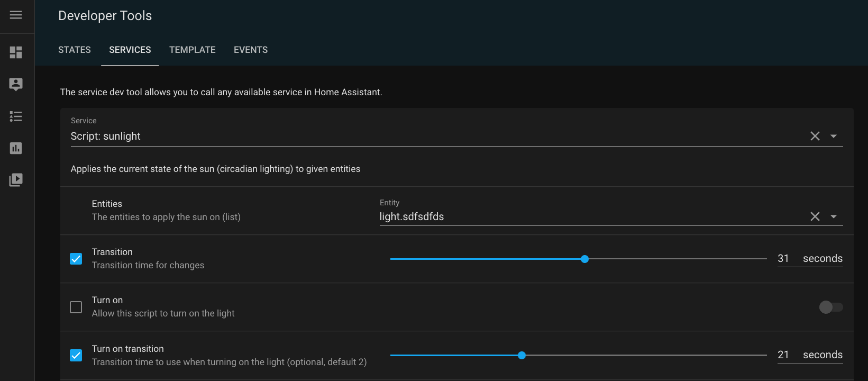Screen dimensions: 868x381
Task: Open the Service dropdown arrow
Action: click(x=835, y=136)
